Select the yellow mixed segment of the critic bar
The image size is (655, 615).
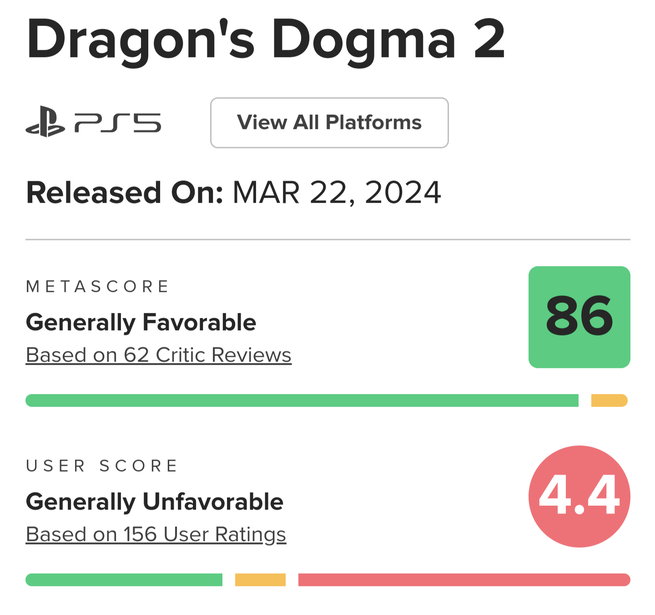coord(609,401)
